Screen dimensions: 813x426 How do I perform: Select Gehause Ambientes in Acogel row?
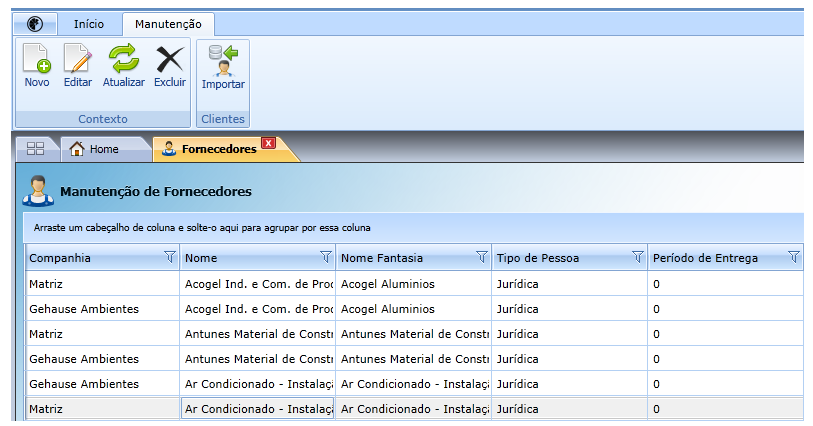(x=102, y=309)
